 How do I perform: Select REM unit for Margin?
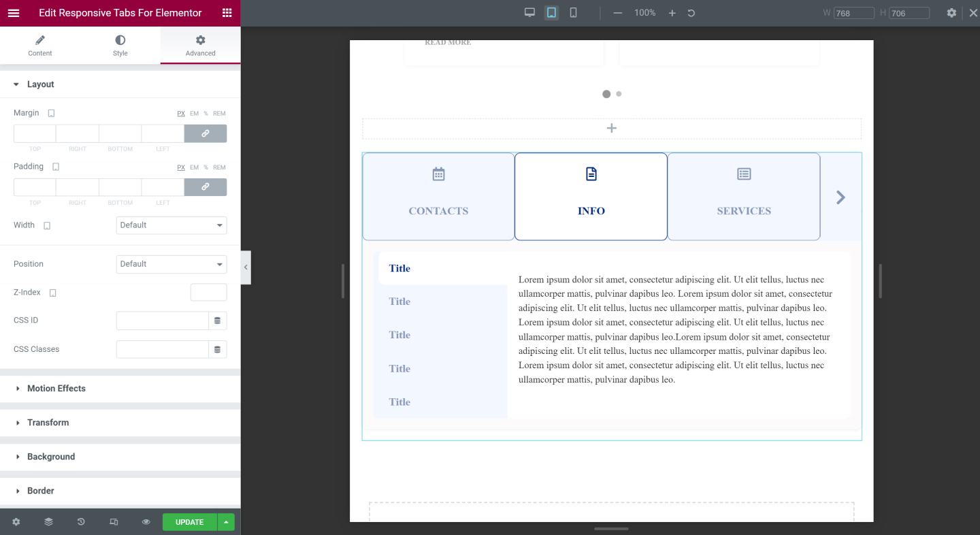[x=219, y=114]
